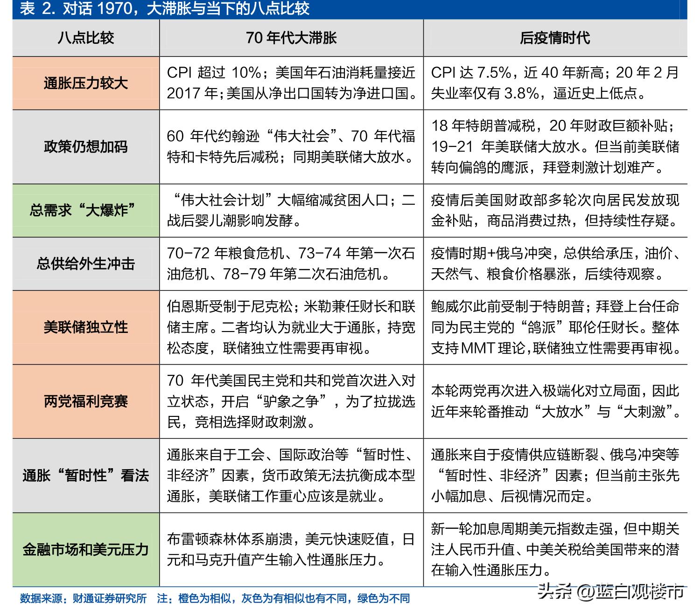This screenshot has height=616, width=700.
Task: Click the cell starting '鲍威尔此前受制于特朗普'
Action: click(x=555, y=327)
